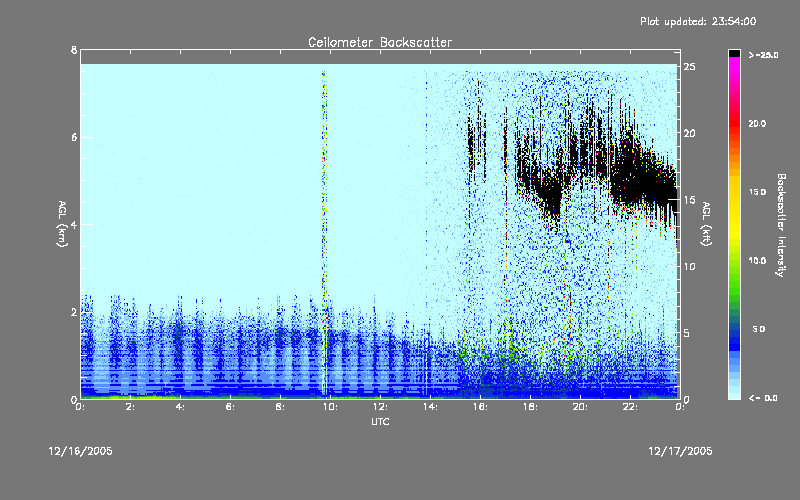
Task: Click the '15.0' colorbar label
Action: coord(757,192)
